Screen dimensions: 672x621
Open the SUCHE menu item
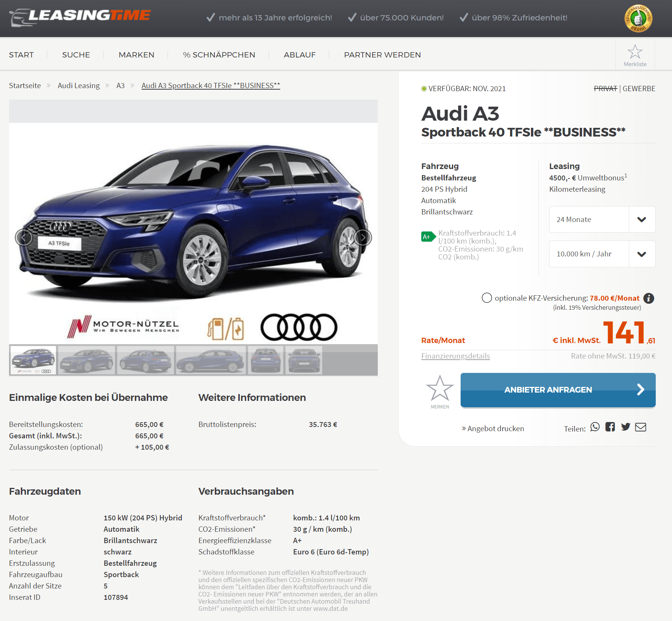click(76, 55)
